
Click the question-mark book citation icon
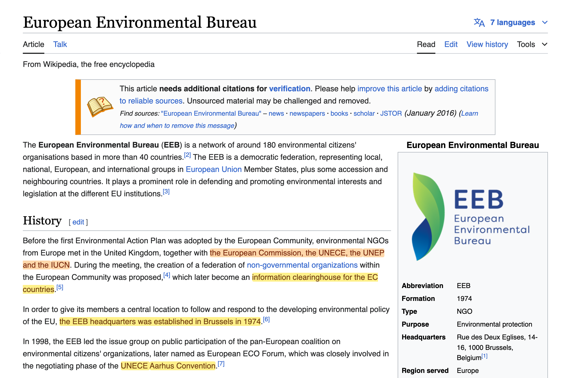[x=100, y=107]
